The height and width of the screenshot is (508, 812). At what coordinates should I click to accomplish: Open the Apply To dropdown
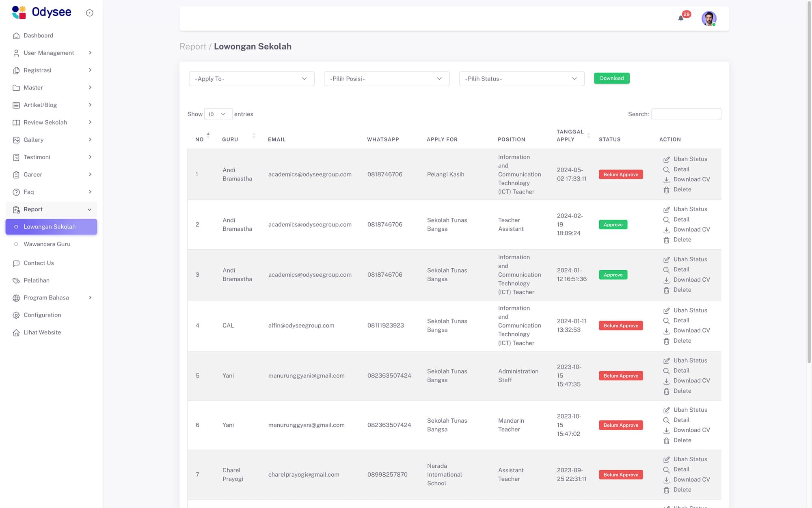[251, 79]
